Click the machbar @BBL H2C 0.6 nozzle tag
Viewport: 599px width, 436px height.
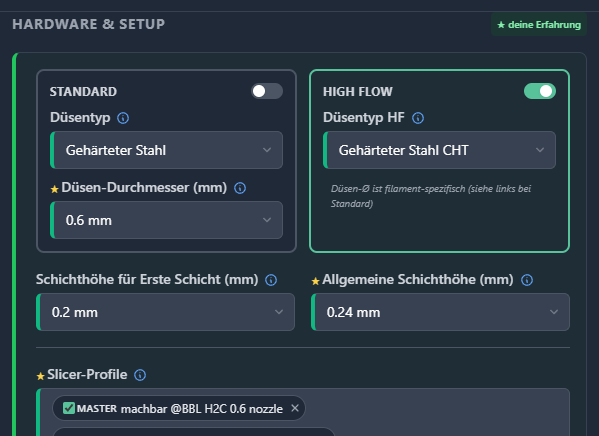pyautogui.click(x=179, y=408)
